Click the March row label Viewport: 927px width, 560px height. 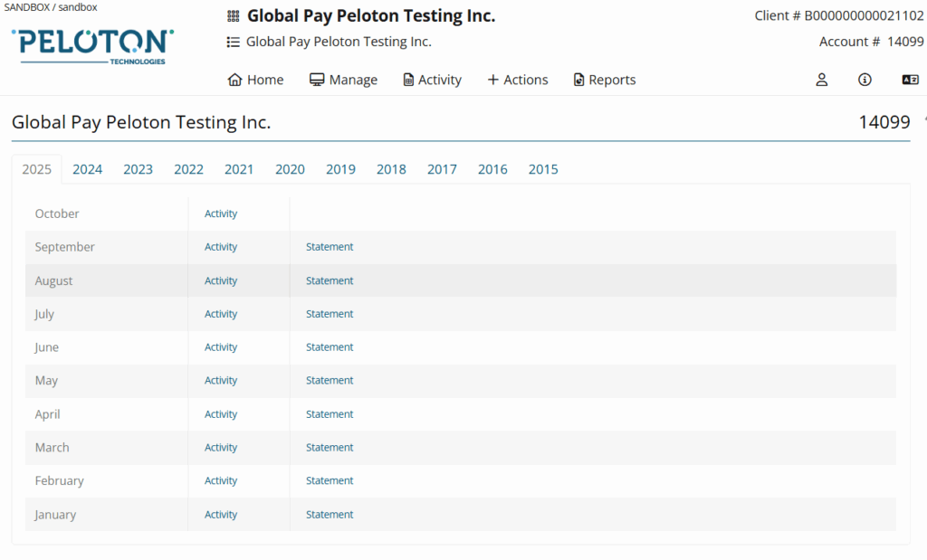pos(53,448)
